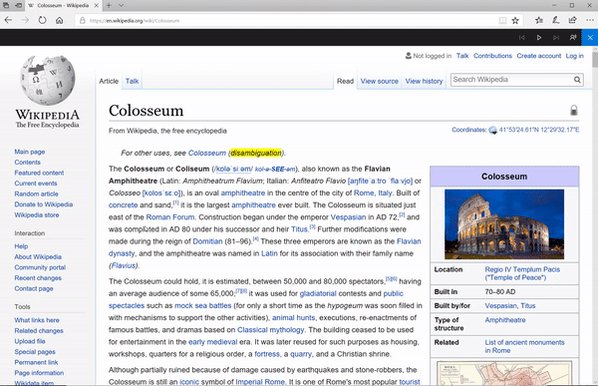Go to previous paragraph in read aloud
The height and width of the screenshot is (386, 598).
(522, 37)
